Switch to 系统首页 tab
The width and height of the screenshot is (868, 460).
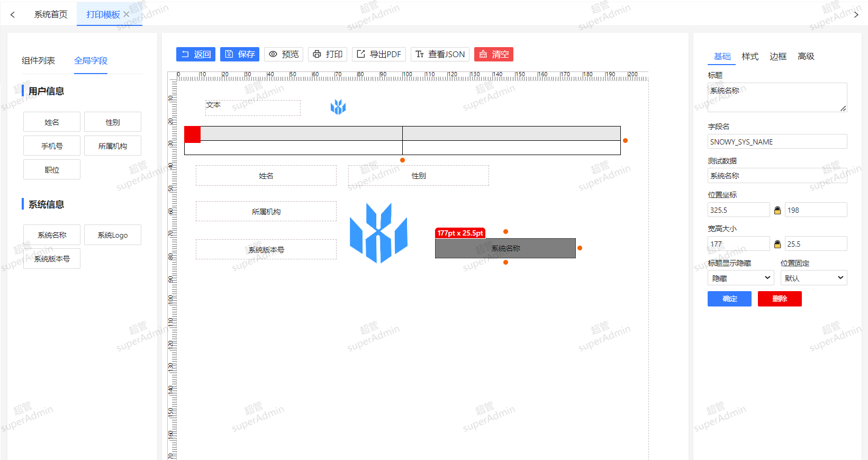pos(51,14)
